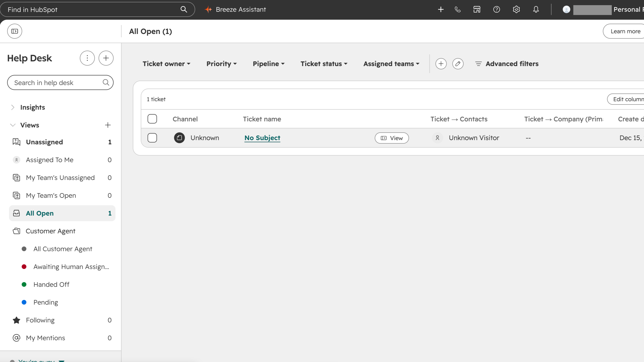Click the '1 ticket' count text
The height and width of the screenshot is (362, 644).
[x=156, y=99]
